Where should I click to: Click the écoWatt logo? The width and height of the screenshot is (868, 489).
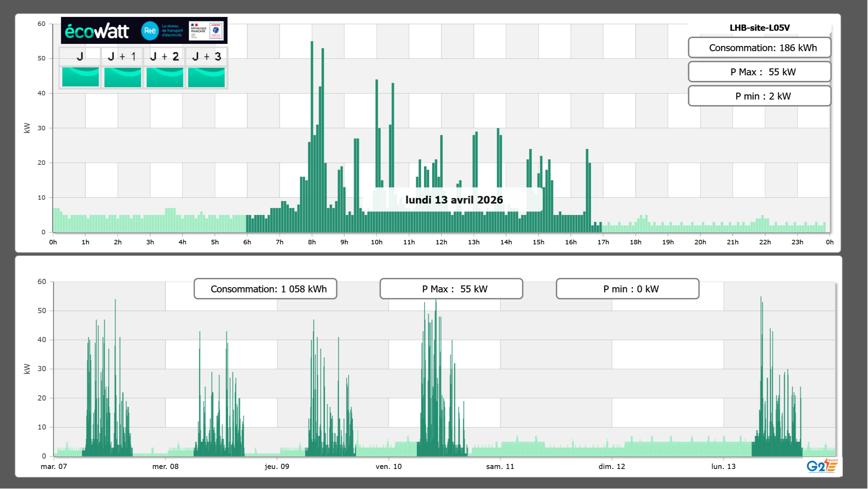point(97,31)
